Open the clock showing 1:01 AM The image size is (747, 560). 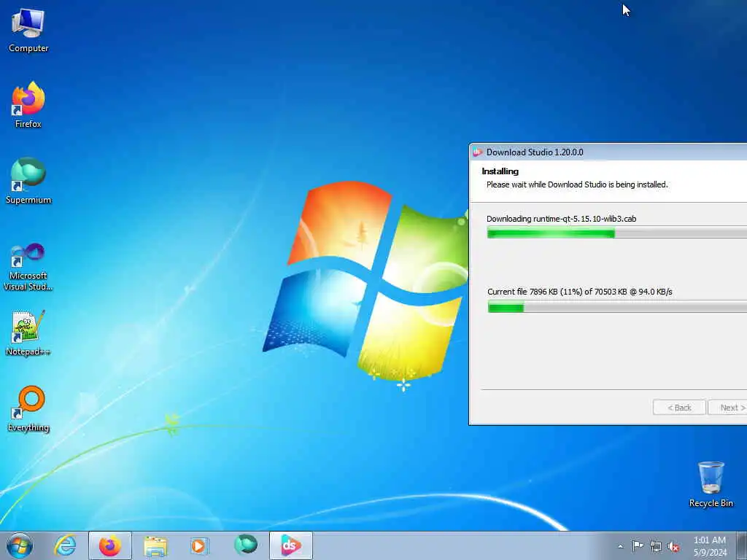click(x=710, y=545)
